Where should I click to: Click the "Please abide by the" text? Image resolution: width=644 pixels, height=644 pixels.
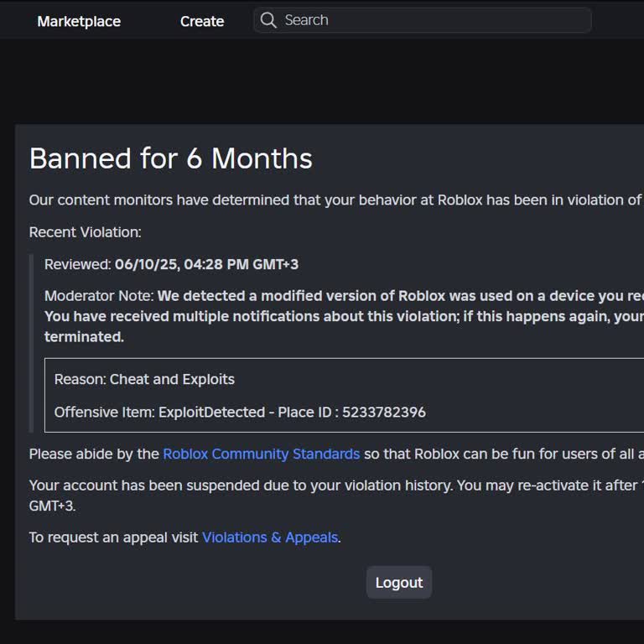coord(94,454)
